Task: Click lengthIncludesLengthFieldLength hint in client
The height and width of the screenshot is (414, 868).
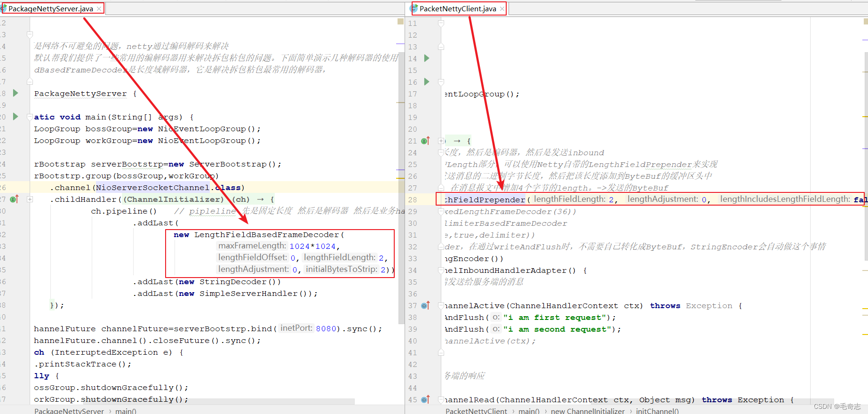Action: tap(785, 199)
